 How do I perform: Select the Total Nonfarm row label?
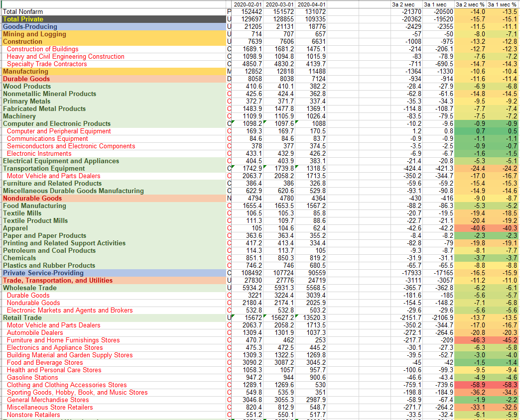(23, 11)
